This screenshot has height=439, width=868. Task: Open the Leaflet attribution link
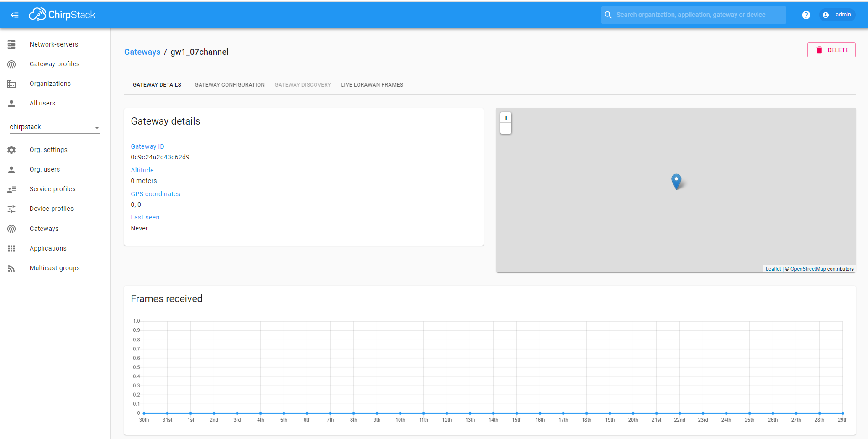[x=773, y=269]
